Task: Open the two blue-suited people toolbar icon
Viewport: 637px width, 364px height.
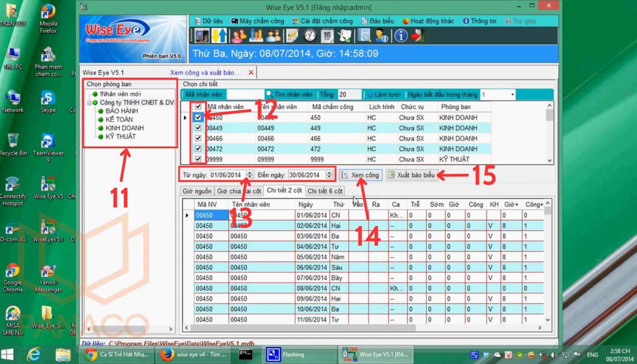Action: (x=273, y=35)
